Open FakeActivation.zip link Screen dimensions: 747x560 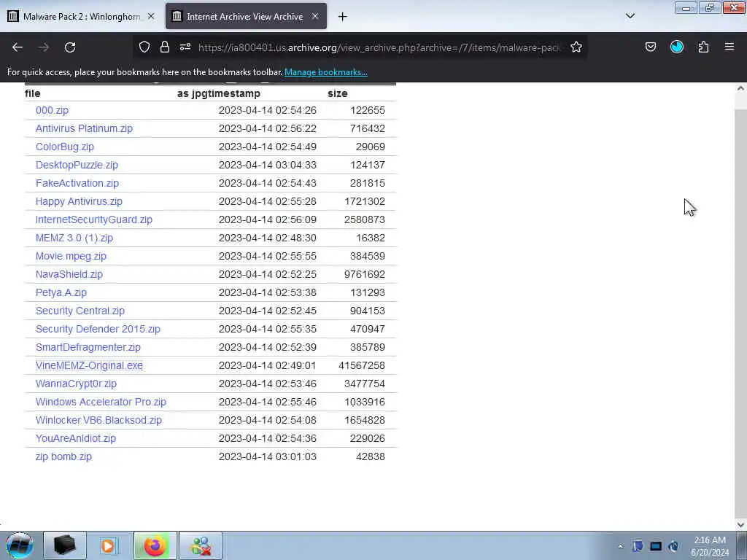click(77, 183)
